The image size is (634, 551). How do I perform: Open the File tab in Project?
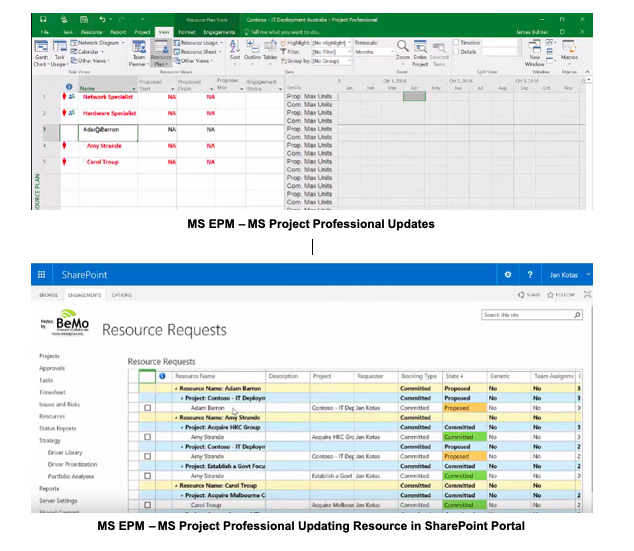44,32
